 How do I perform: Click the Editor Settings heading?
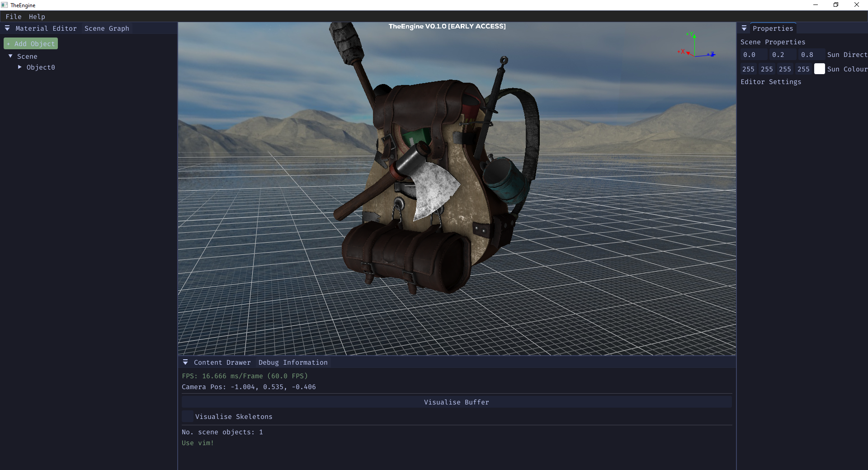[x=771, y=82]
